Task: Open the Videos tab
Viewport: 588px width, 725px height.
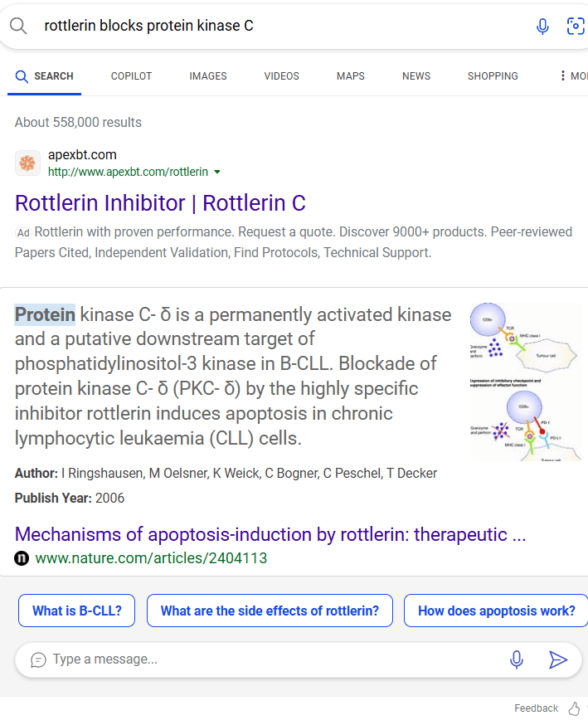Action: tap(281, 75)
